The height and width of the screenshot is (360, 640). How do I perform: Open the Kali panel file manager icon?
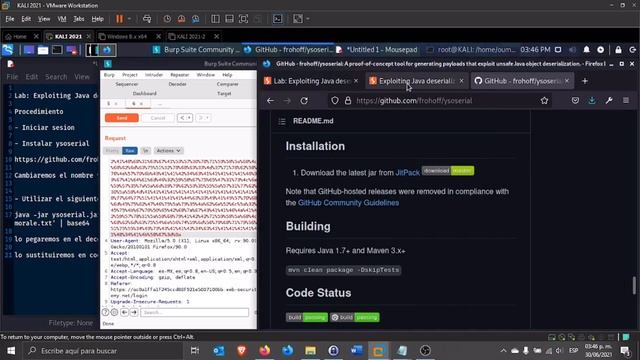[43, 50]
